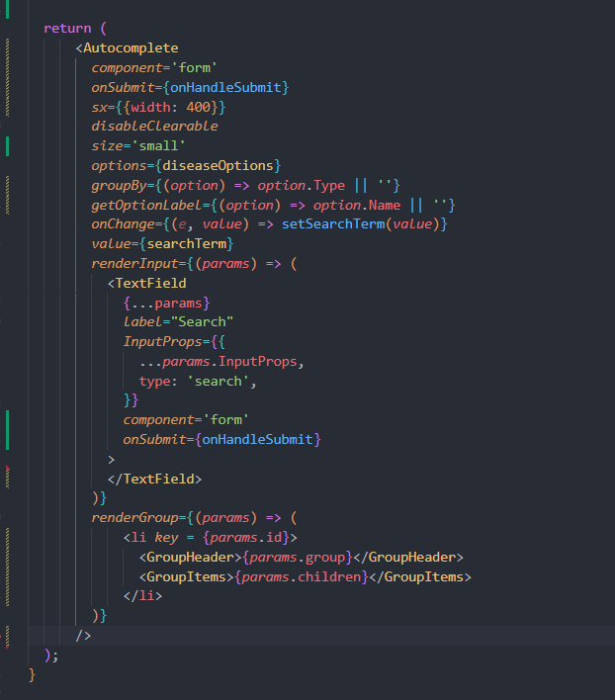615x700 pixels.
Task: Click the '/>' self-closing Autocomplete end
Action: tap(83, 636)
